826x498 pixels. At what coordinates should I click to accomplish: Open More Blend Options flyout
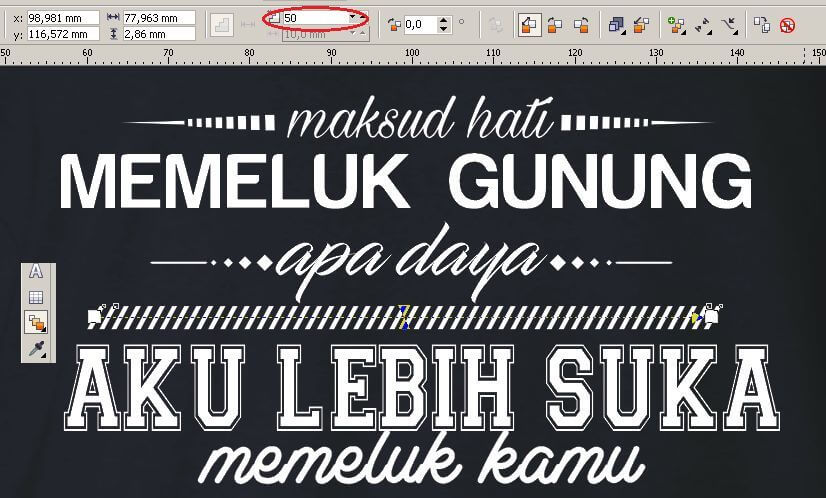676,25
